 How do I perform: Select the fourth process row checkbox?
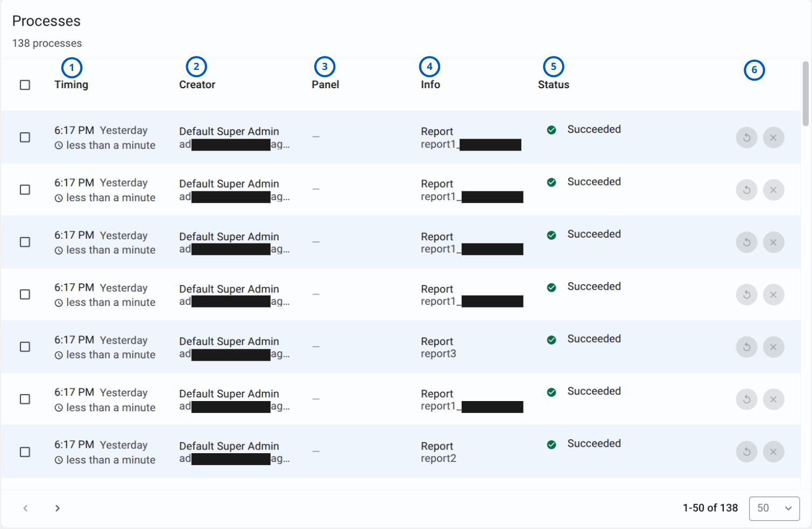[25, 295]
